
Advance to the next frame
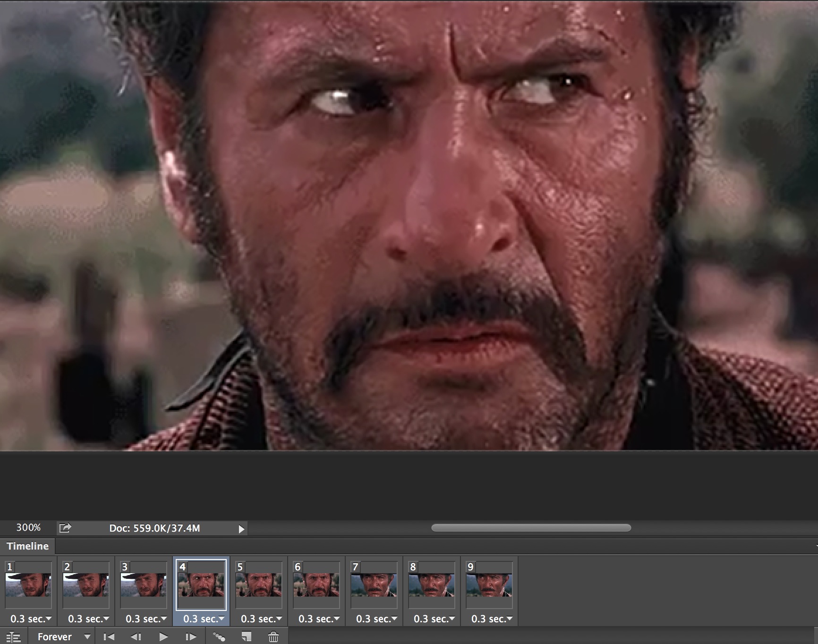click(x=190, y=637)
